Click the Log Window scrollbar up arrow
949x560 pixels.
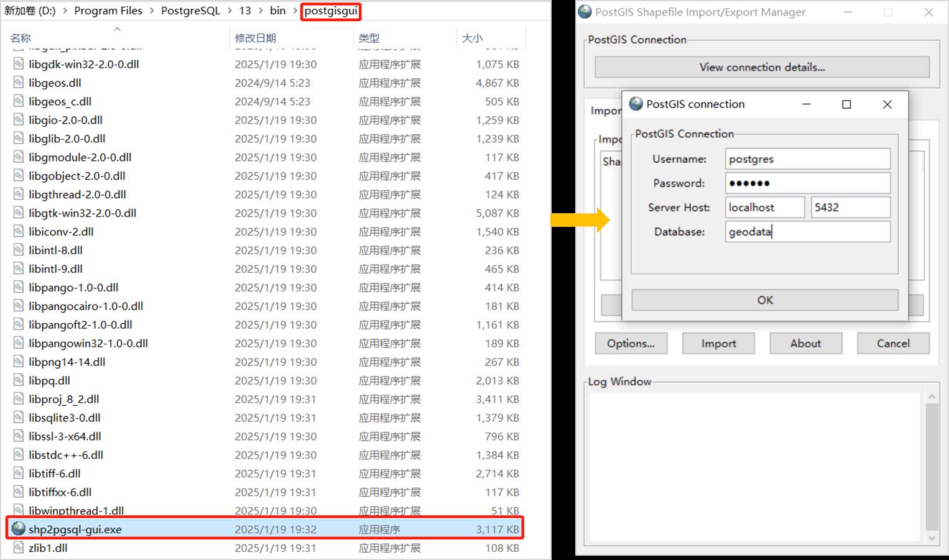pos(932,397)
